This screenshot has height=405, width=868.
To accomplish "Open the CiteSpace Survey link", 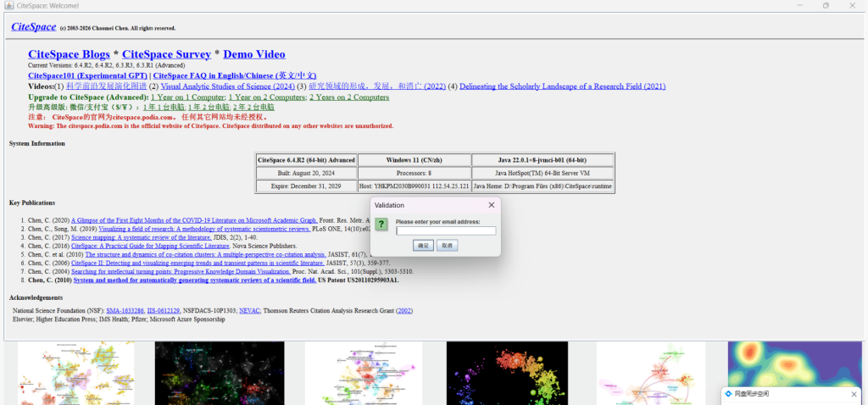I will [x=167, y=54].
